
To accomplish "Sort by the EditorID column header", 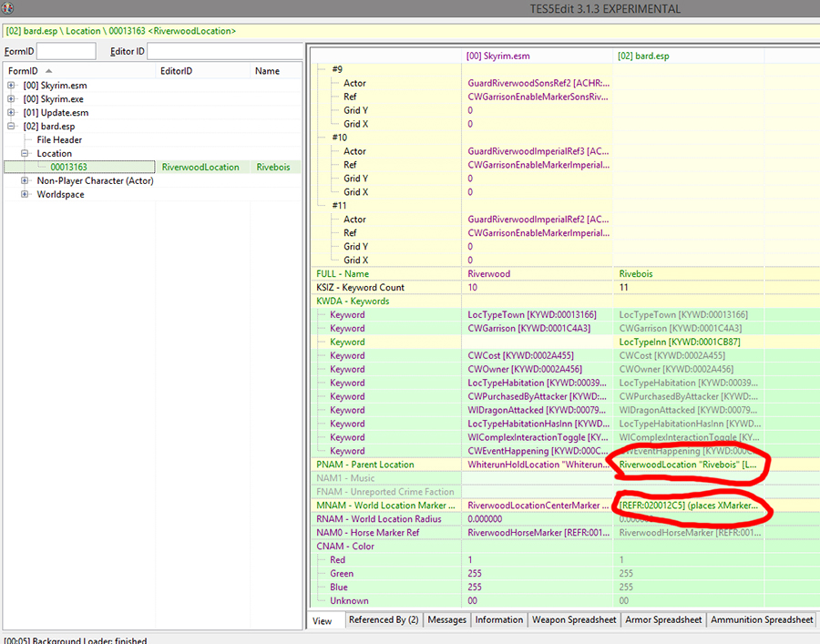I will tap(203, 70).
